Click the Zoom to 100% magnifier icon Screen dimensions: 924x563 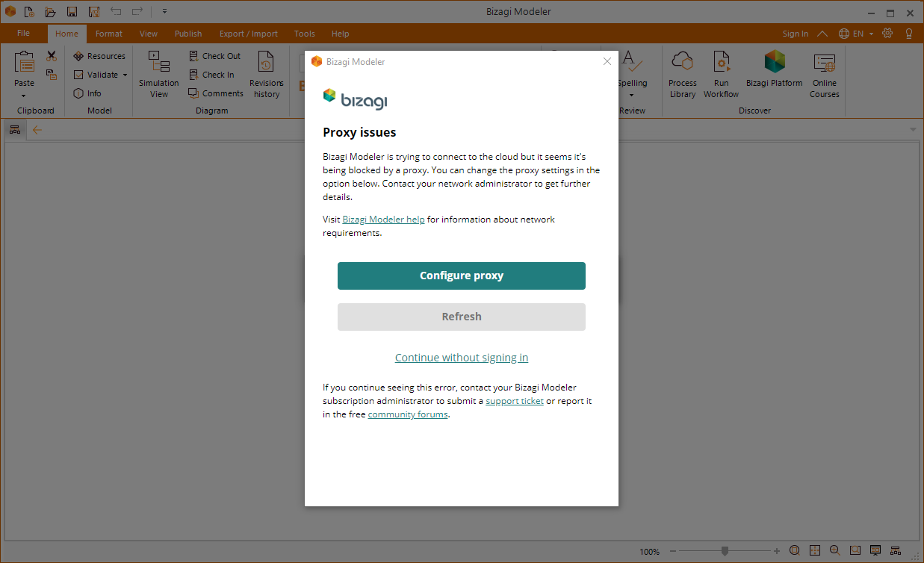[795, 551]
